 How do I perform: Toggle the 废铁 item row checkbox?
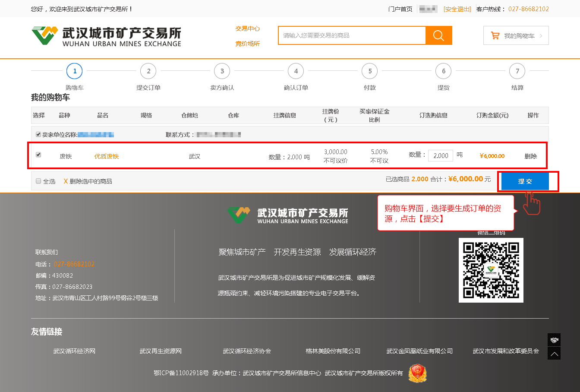coord(38,155)
